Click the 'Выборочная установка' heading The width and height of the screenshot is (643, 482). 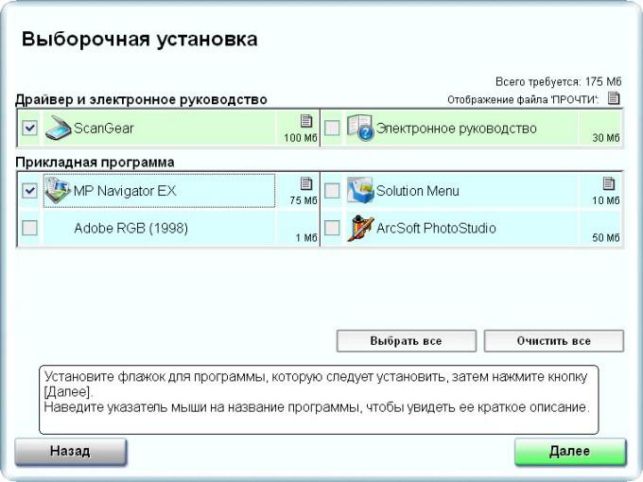pos(139,39)
